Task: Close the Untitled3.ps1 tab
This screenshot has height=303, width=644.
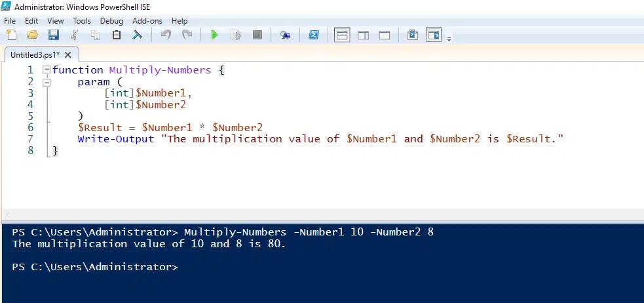Action: 67,54
